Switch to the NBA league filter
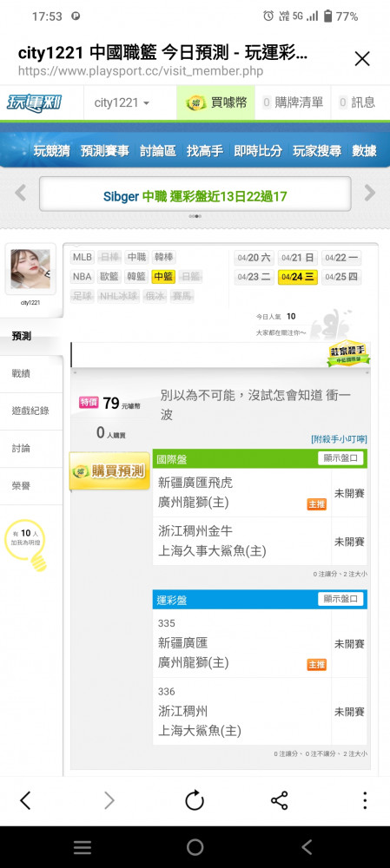 tap(82, 276)
